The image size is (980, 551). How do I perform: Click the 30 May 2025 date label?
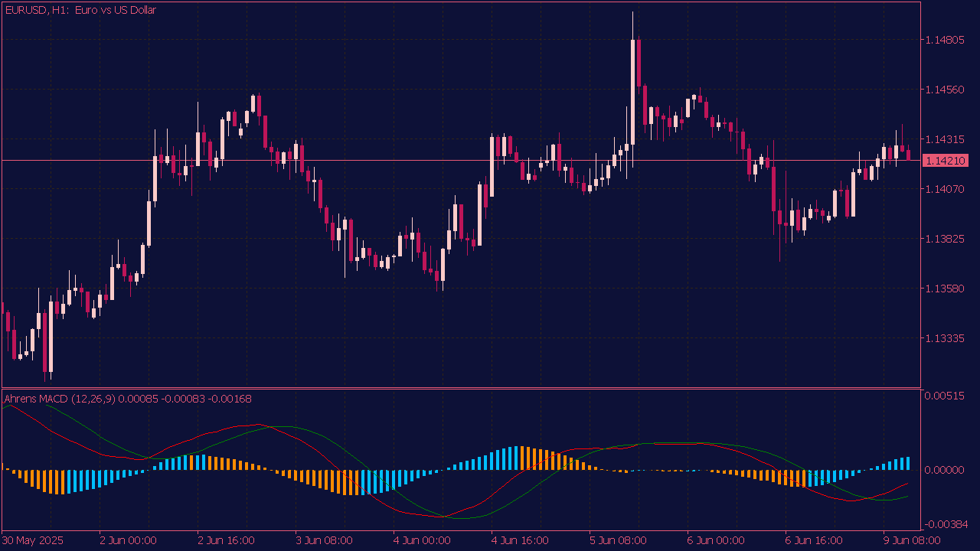[x=34, y=540]
